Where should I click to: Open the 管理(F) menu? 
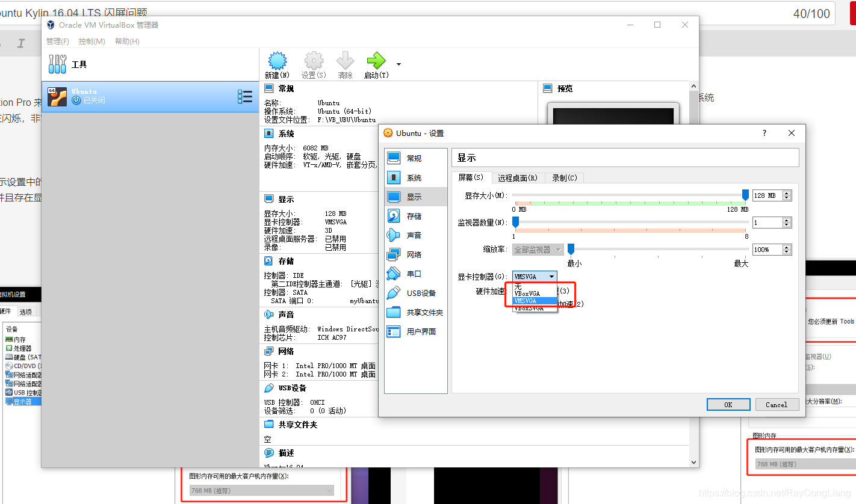[x=58, y=41]
